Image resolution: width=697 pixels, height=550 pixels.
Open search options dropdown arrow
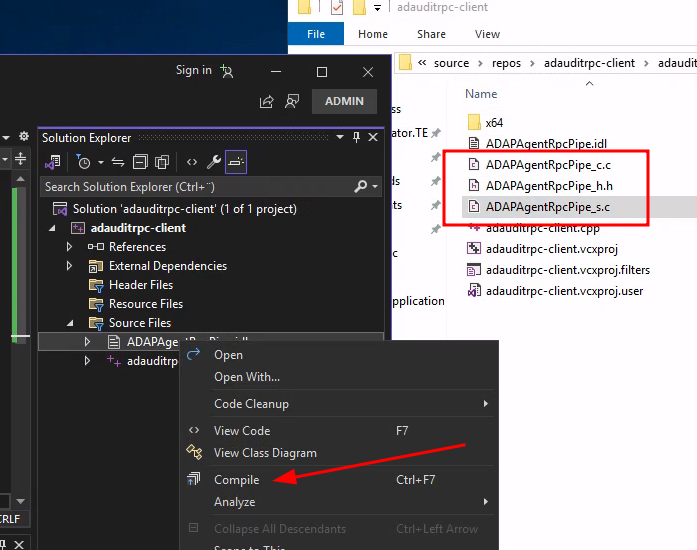(x=375, y=187)
